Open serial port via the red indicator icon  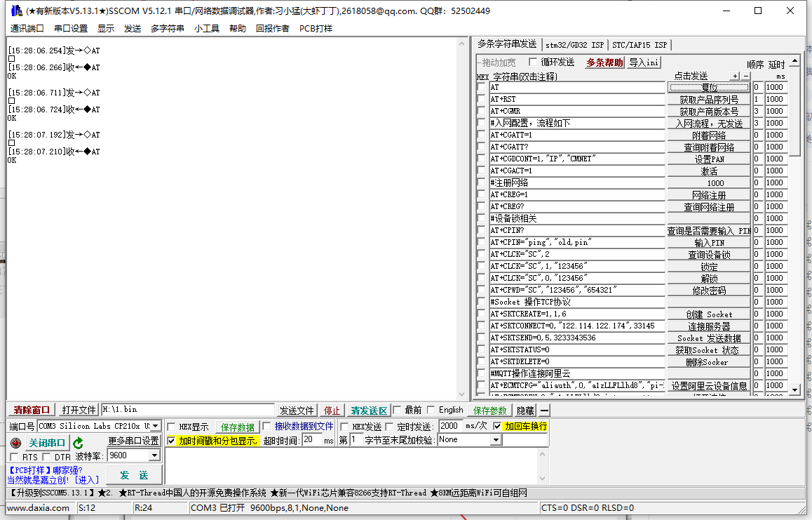[x=15, y=443]
